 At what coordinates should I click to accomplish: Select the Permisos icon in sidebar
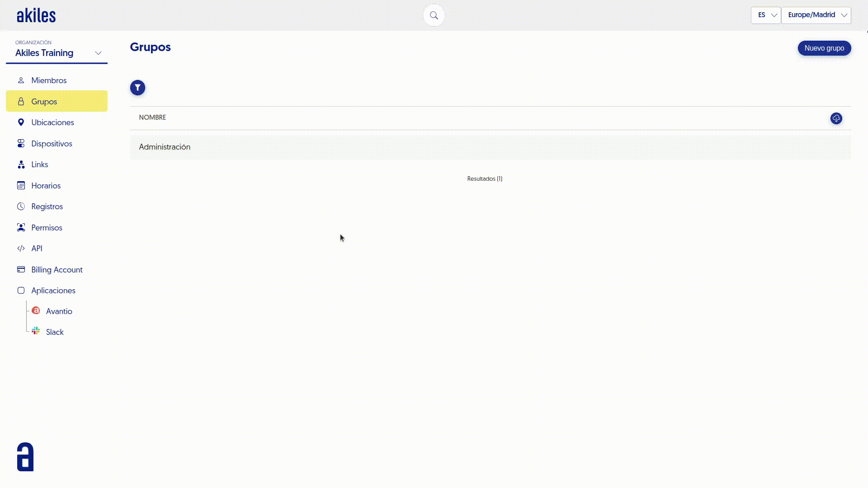[x=21, y=227]
